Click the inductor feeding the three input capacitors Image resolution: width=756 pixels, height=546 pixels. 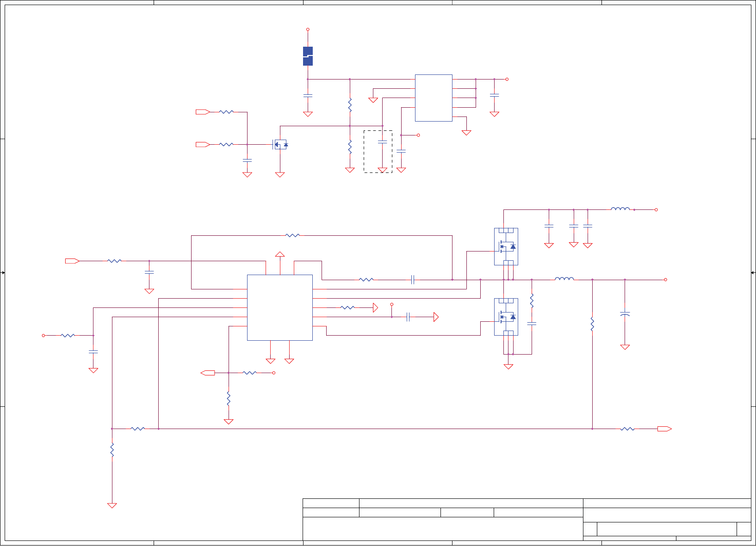[620, 209]
